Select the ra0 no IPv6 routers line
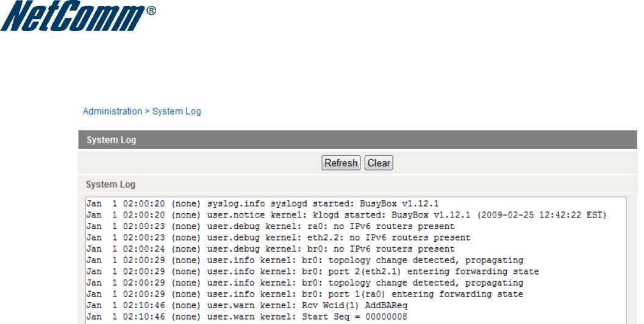Screen dimensions: 644x324 coord(270,227)
